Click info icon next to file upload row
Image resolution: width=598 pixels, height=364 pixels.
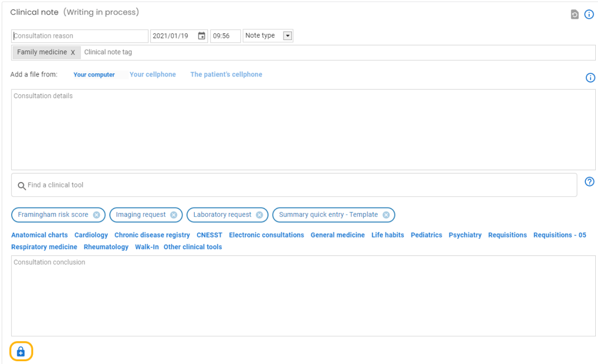pos(590,78)
